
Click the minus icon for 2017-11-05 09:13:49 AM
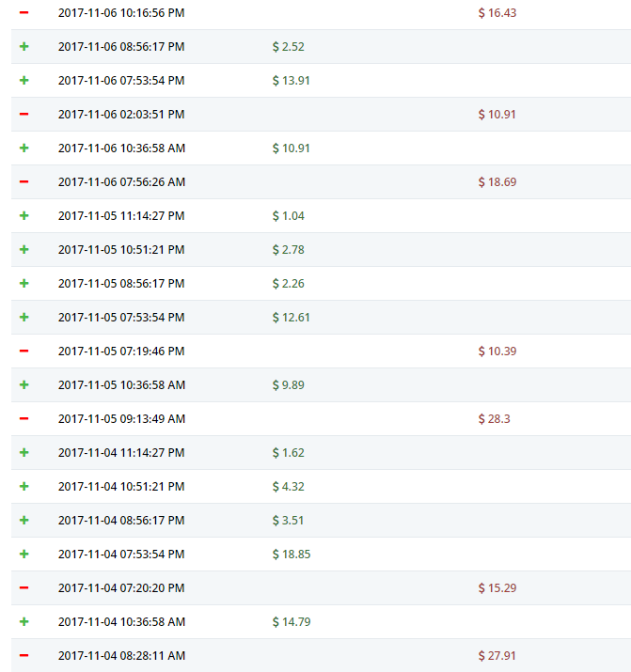tap(24, 419)
